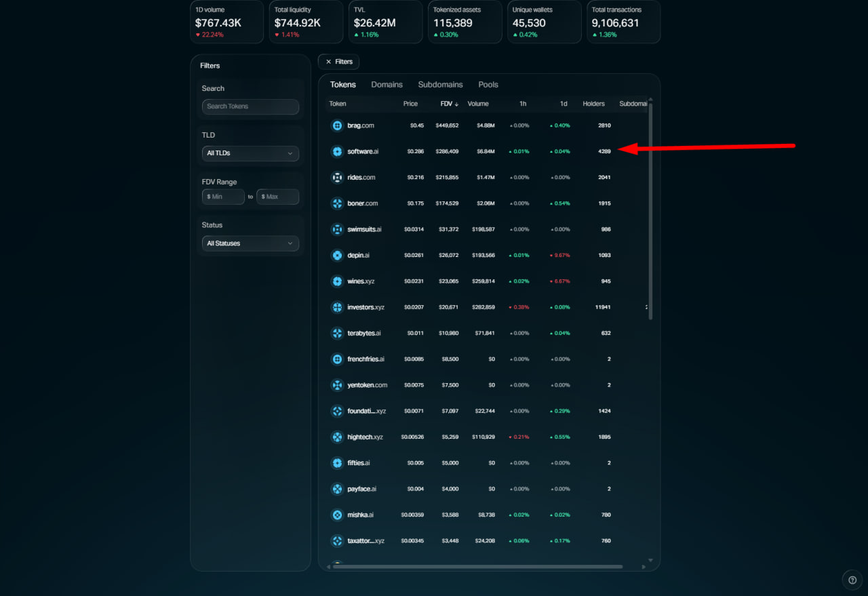This screenshot has height=596, width=868.
Task: Switch to the Pools tab
Action: 488,85
